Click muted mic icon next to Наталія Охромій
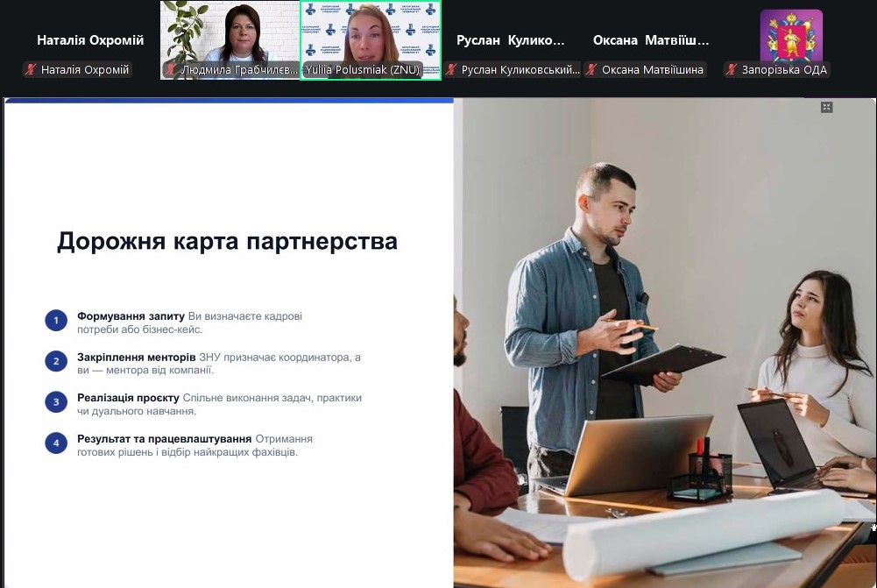 point(31,69)
